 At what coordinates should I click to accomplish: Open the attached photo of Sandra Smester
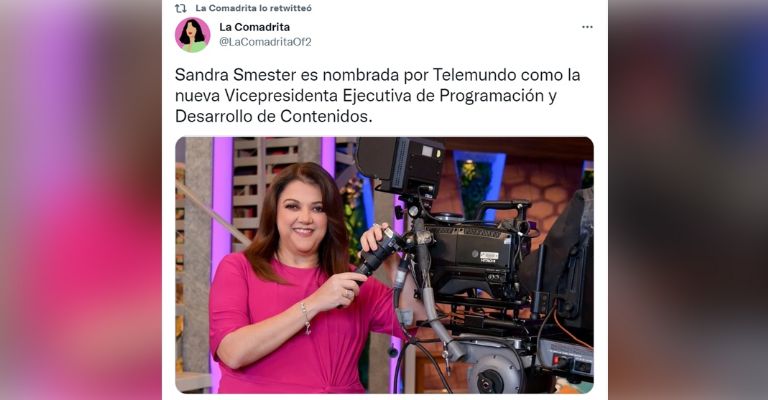[x=384, y=265]
